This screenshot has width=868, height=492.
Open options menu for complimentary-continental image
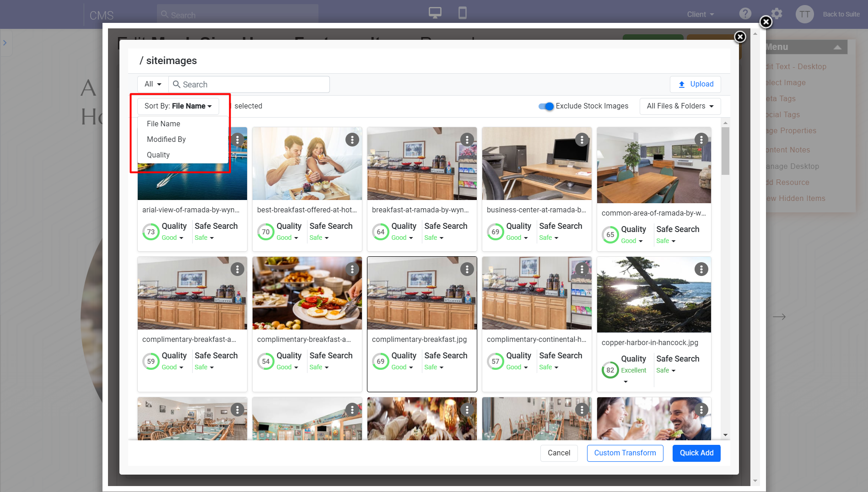point(582,269)
